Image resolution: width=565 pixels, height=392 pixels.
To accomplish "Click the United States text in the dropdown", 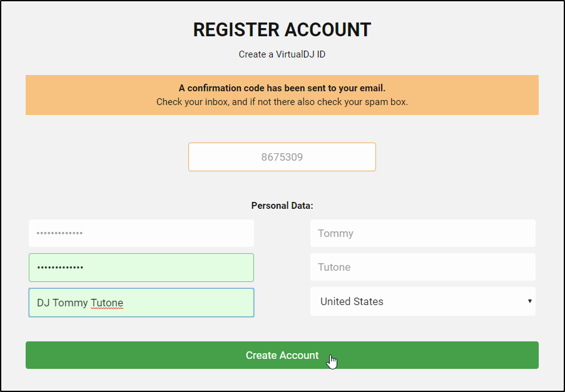I will (x=352, y=301).
